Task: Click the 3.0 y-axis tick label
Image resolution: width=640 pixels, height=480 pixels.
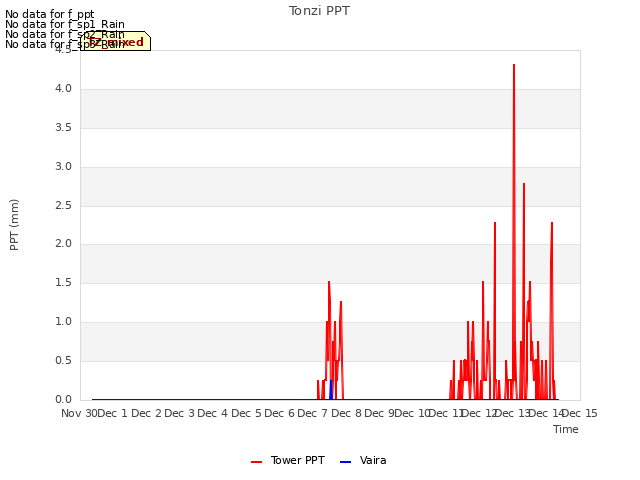Action: (63, 167)
